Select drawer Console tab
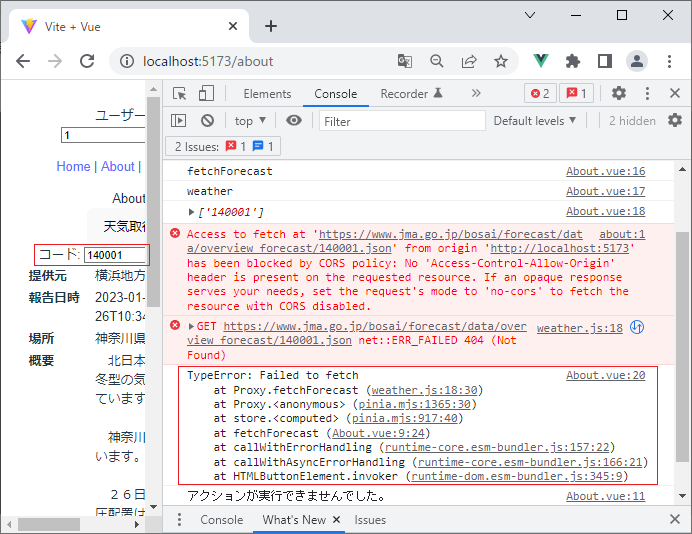Viewport: 692px width, 534px height. (222, 519)
